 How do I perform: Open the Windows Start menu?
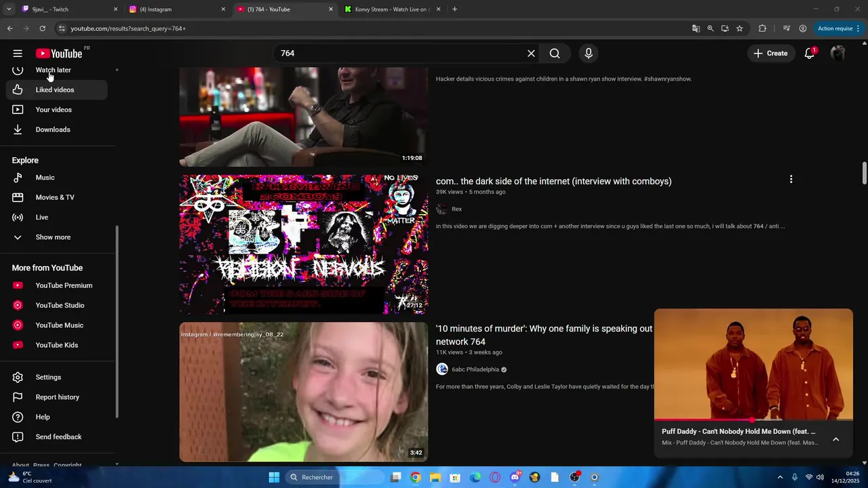pos(274,477)
